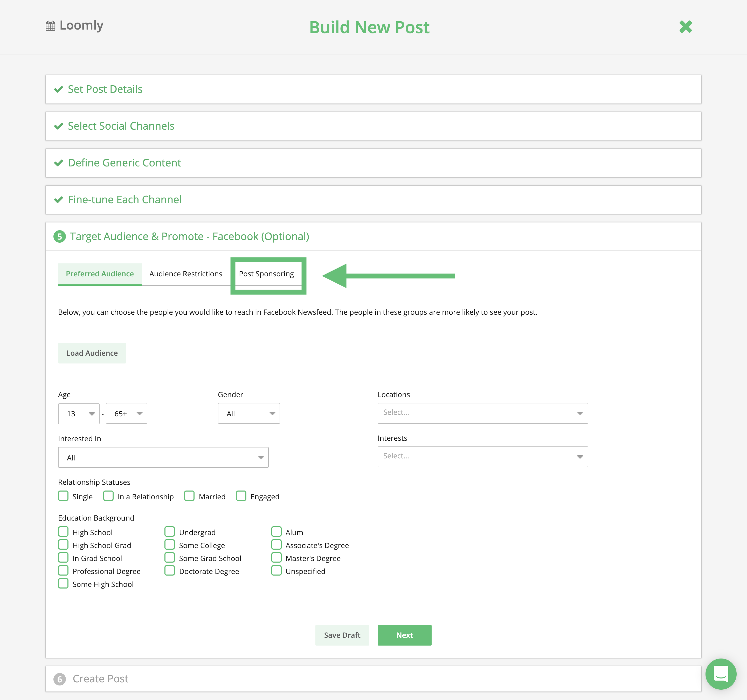Open the minimum age dropdown showing 13
This screenshot has height=700, width=747.
click(79, 414)
